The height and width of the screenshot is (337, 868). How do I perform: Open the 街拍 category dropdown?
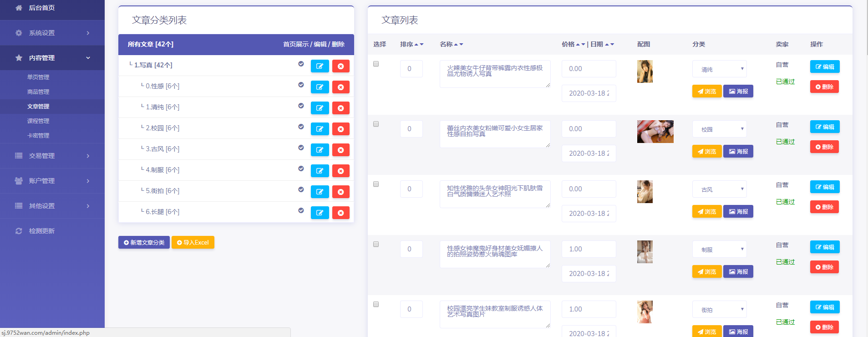click(720, 310)
